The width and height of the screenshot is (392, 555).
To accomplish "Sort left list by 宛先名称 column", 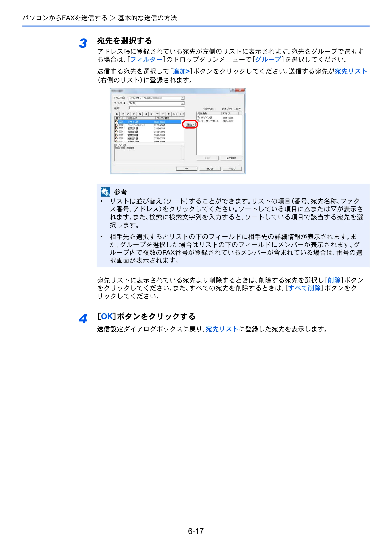I will 141,118.
